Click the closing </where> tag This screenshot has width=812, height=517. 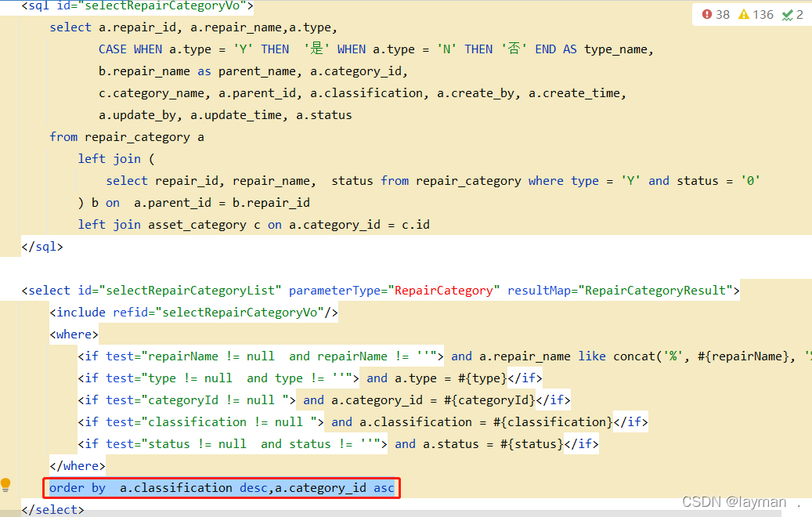pyautogui.click(x=78, y=466)
